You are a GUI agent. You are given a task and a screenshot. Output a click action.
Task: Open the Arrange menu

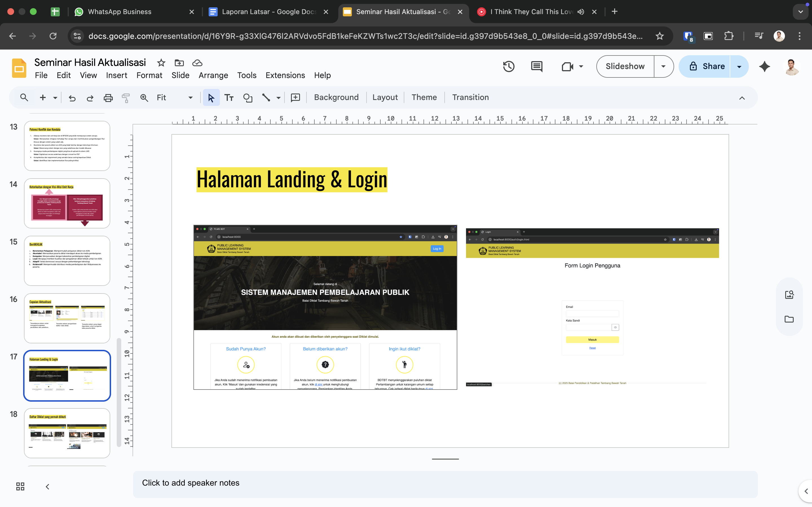[213, 75]
